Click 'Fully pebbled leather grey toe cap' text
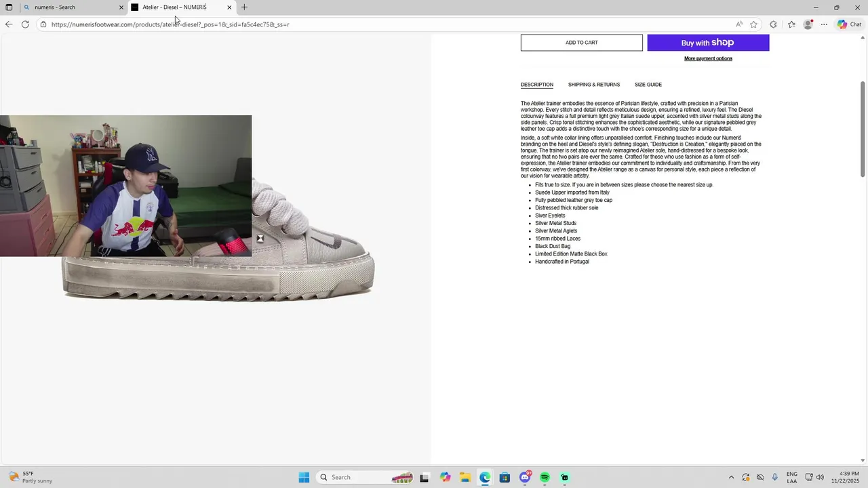The image size is (868, 488). pos(574,201)
